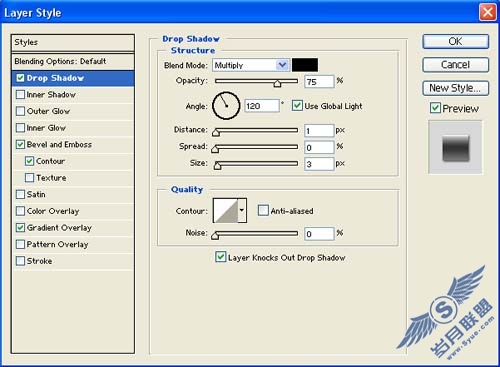Enable the Stroke checkbox
This screenshot has height=367, width=500.
20,261
